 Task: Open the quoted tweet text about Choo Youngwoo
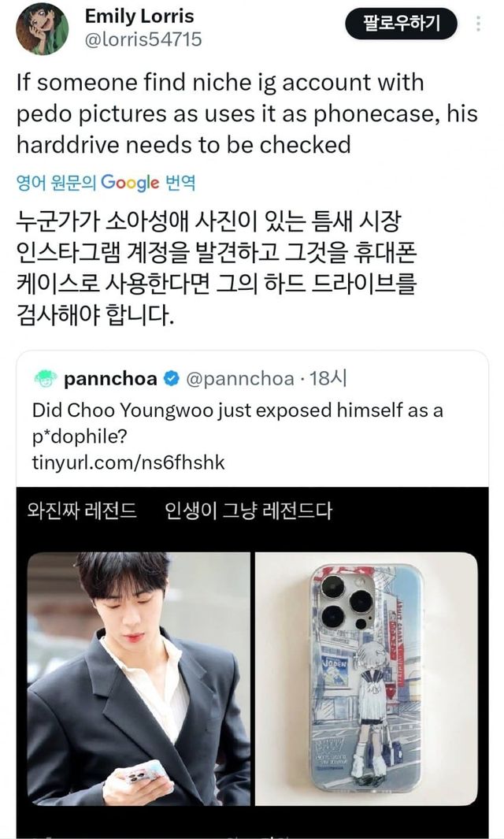coord(238,423)
